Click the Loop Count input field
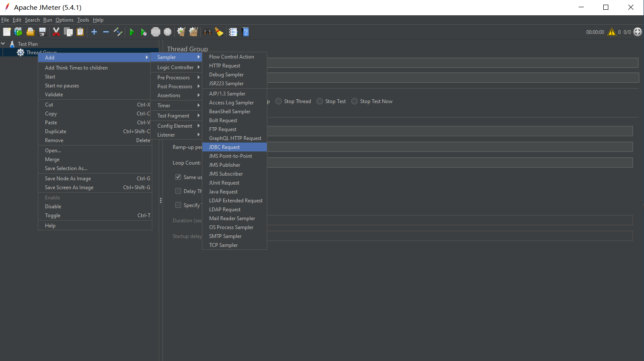The image size is (644, 361). (x=450, y=162)
